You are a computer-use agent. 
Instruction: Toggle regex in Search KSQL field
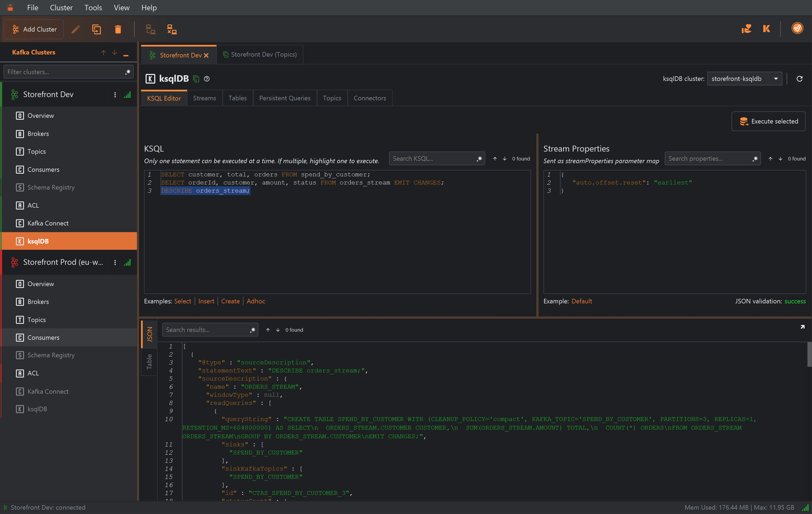point(479,159)
